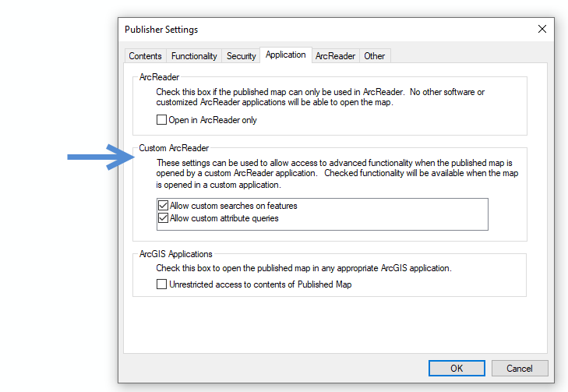Uncheck Allow custom searches on features
568x392 pixels.
(163, 206)
